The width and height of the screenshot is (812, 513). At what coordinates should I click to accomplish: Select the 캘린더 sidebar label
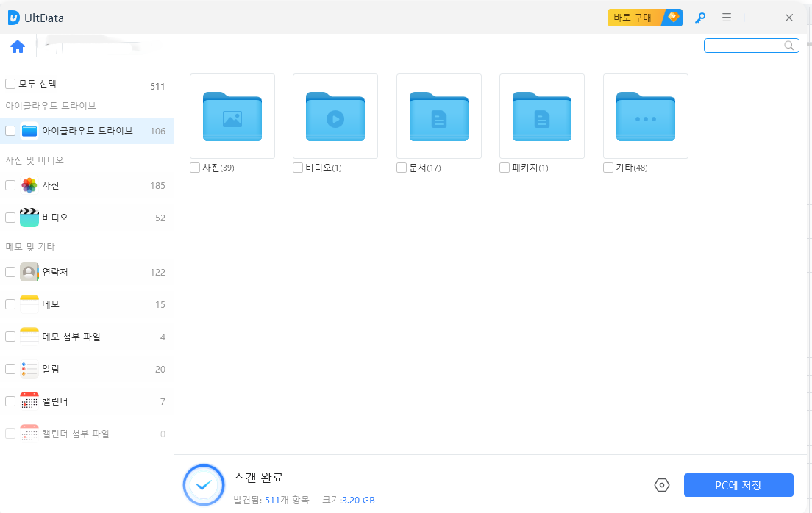[x=55, y=401]
